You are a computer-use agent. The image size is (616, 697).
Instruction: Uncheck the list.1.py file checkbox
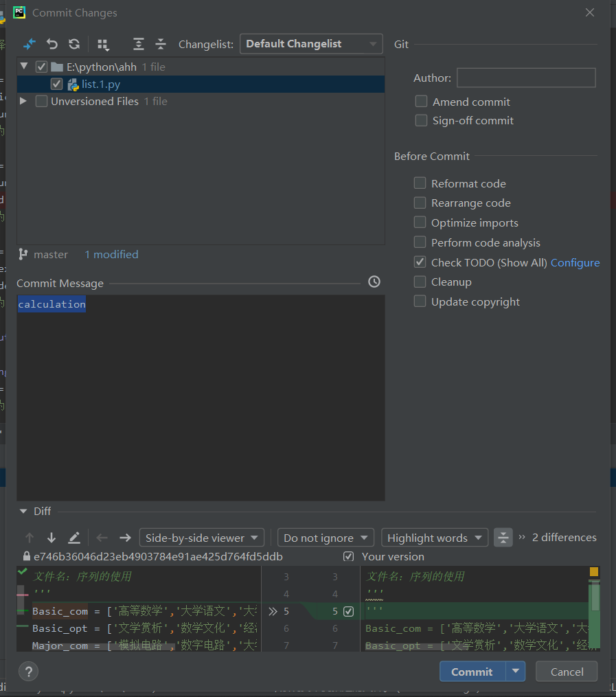56,84
